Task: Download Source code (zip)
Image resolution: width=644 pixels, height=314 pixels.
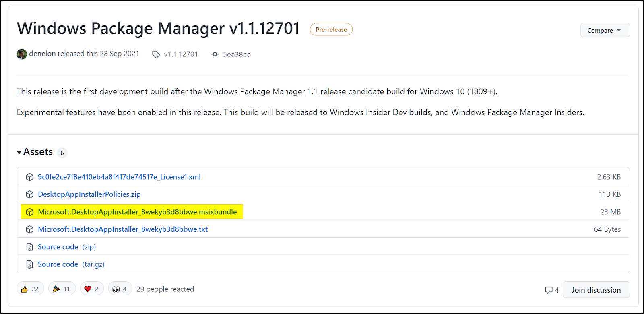Action: tap(67, 247)
